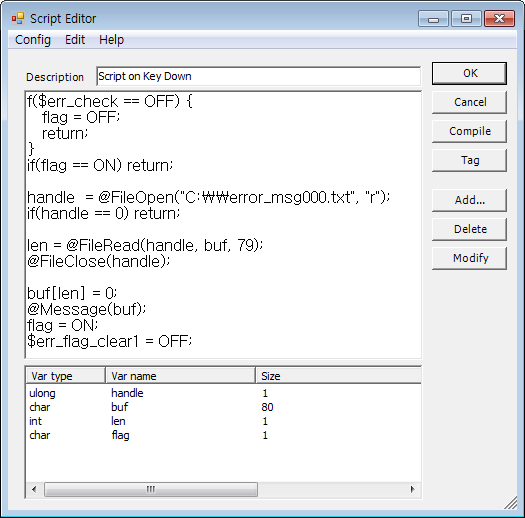Click the Delete variable button
The width and height of the screenshot is (525, 518).
pos(469,229)
